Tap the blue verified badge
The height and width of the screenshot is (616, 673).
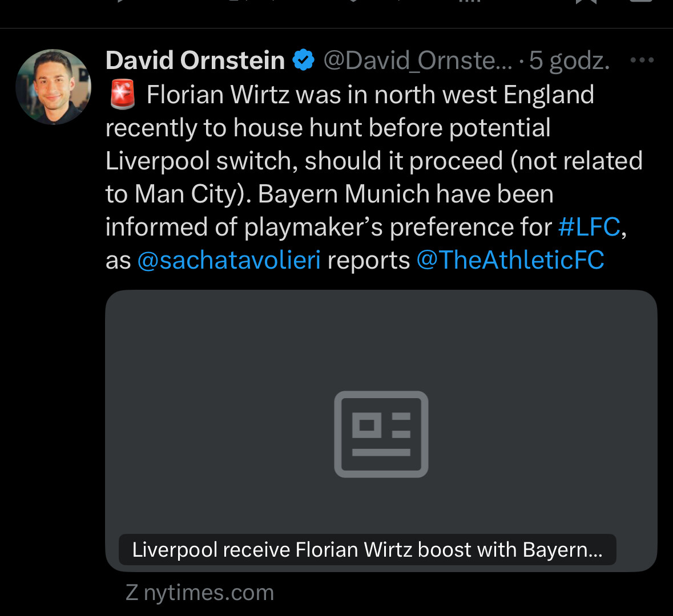(304, 60)
